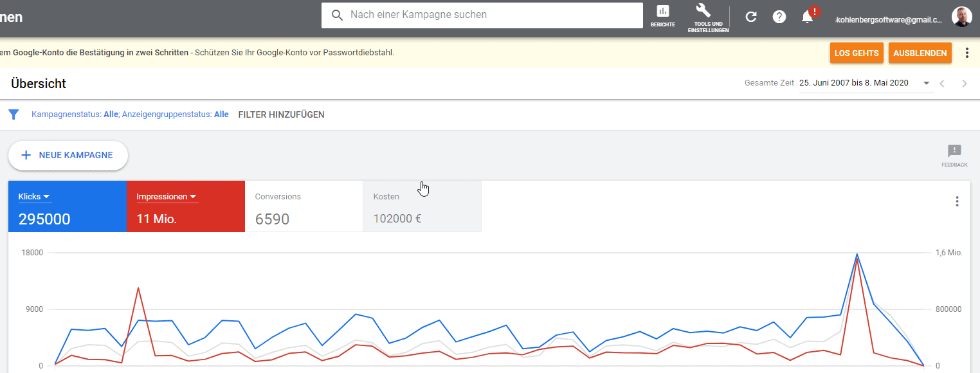Refresh data with the reload icon

pos(751,17)
